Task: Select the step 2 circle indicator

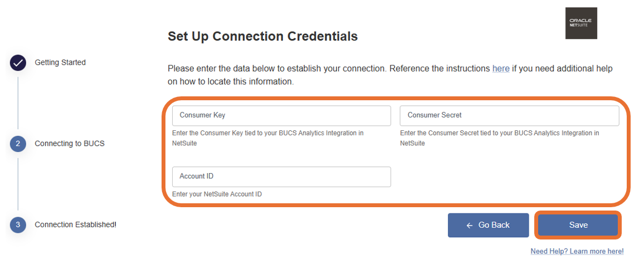Action: (18, 144)
